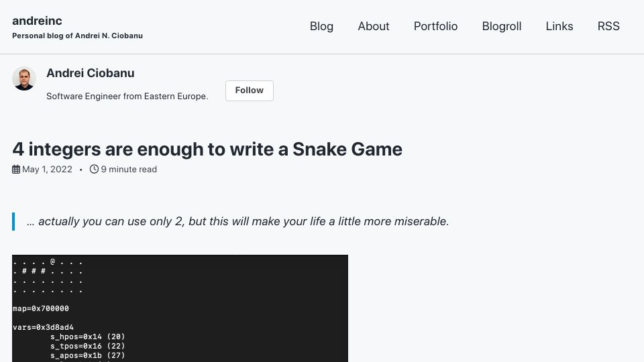Click Andrei Ciobanu's avatar photo
This screenshot has height=362, width=644.
[24, 78]
